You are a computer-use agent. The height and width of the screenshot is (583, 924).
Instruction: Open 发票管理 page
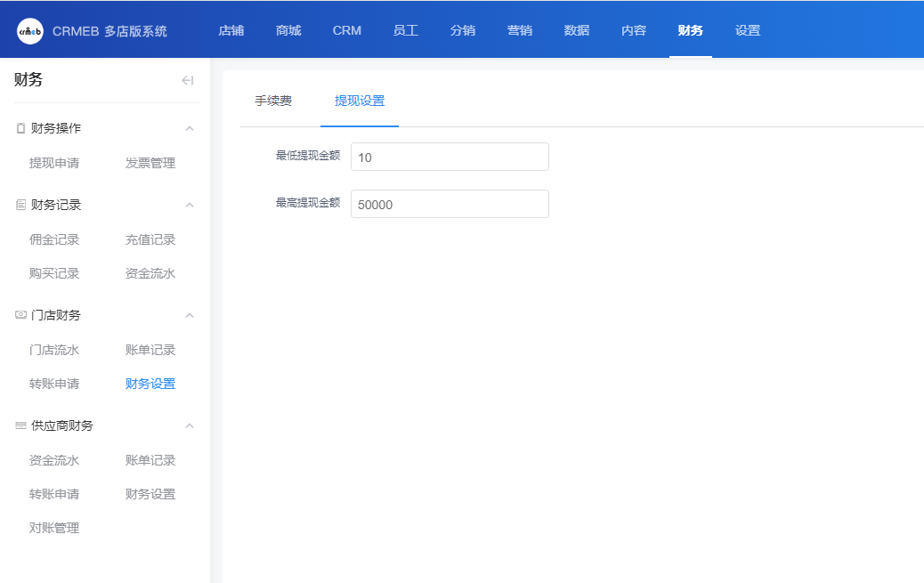coord(150,163)
